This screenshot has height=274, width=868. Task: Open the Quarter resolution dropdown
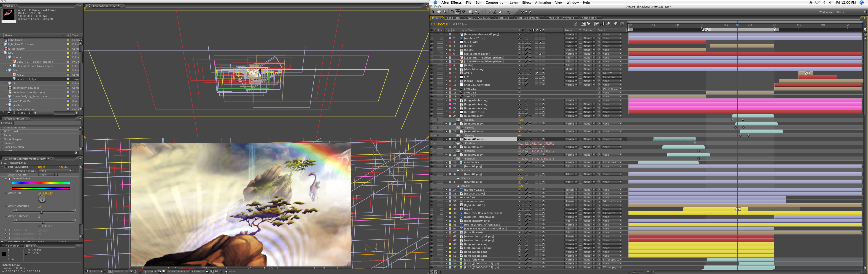click(150, 271)
